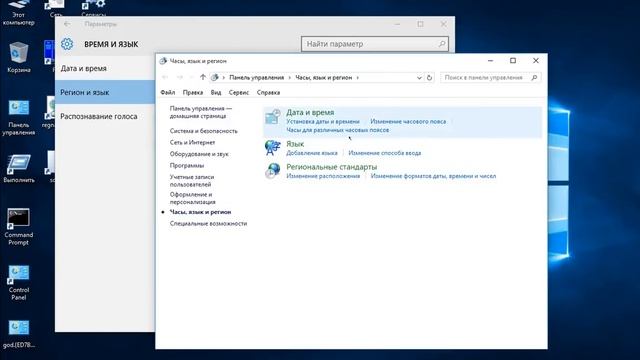The width and height of the screenshot is (640, 360).
Task: Open recent locations dropdown arrow
Action: [x=191, y=77]
